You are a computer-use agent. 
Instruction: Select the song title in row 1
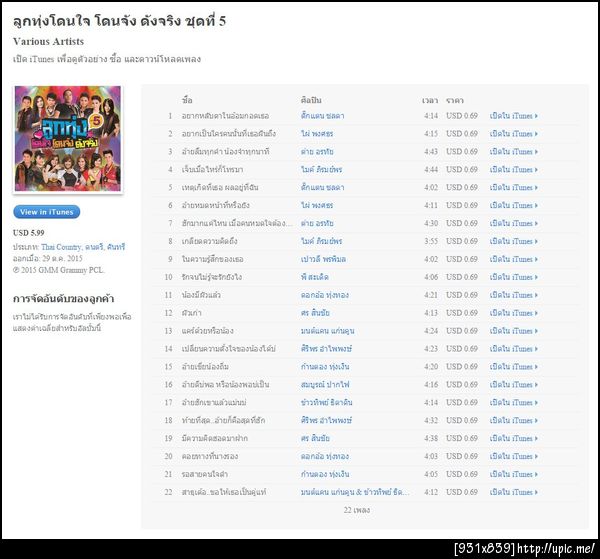click(225, 116)
